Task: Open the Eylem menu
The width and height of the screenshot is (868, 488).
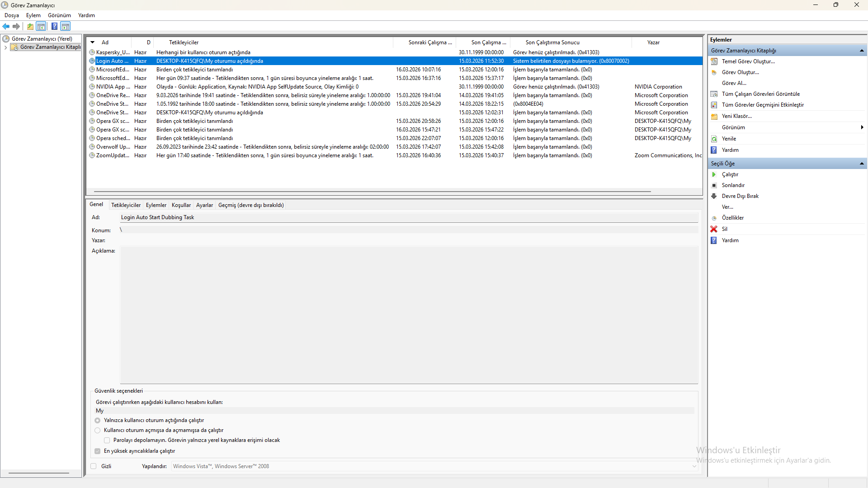Action: point(33,15)
